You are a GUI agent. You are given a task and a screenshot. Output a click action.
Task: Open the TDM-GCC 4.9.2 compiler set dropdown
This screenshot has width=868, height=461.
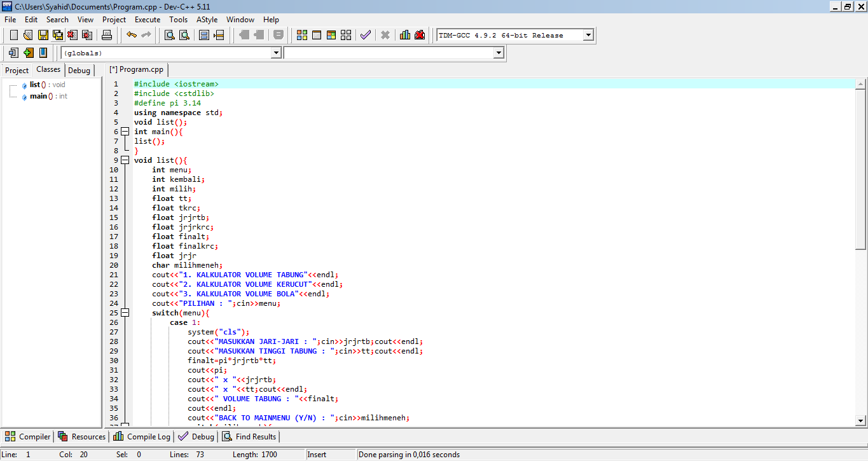588,35
